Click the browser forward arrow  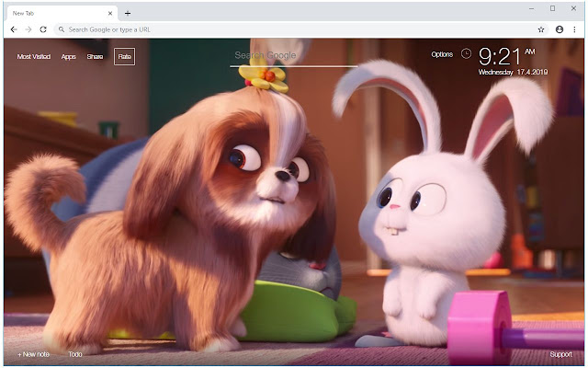point(28,29)
